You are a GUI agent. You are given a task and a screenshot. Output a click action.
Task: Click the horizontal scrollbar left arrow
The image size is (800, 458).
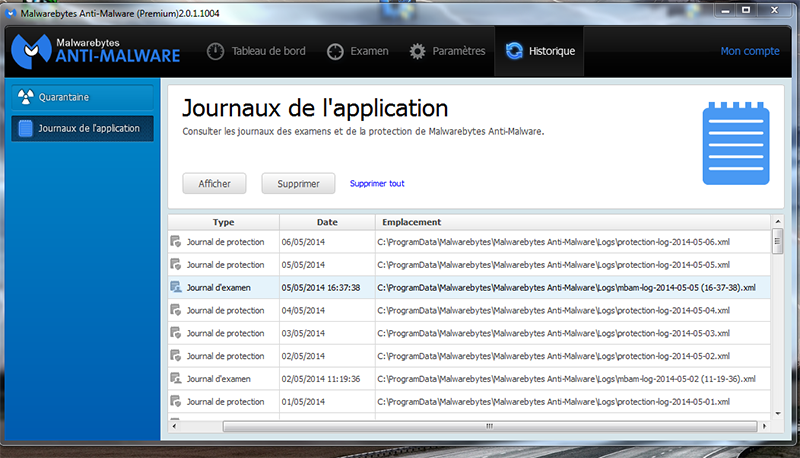tap(174, 426)
